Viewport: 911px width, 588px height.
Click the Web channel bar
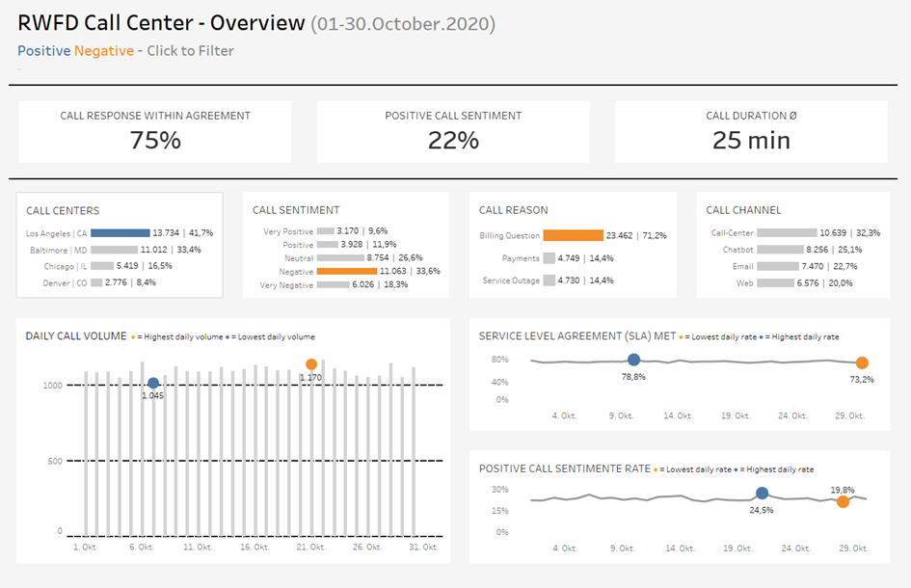click(775, 283)
